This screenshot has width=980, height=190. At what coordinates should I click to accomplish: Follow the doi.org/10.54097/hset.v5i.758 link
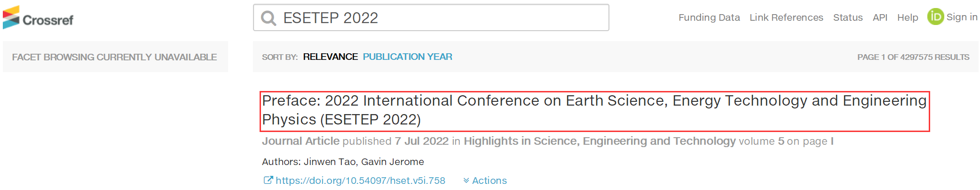click(360, 181)
